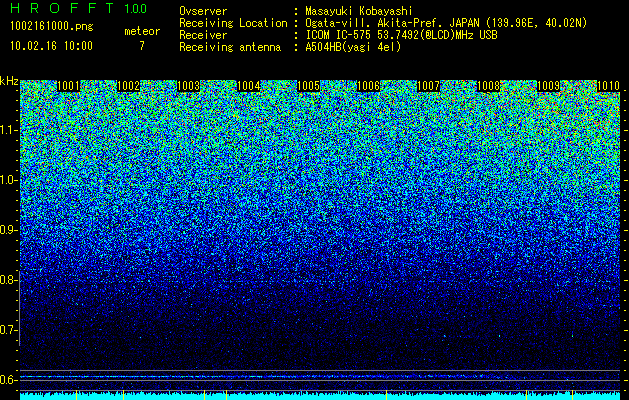This screenshot has width=629, height=400.
Task: Click time marker 1008
Action: pos(488,86)
